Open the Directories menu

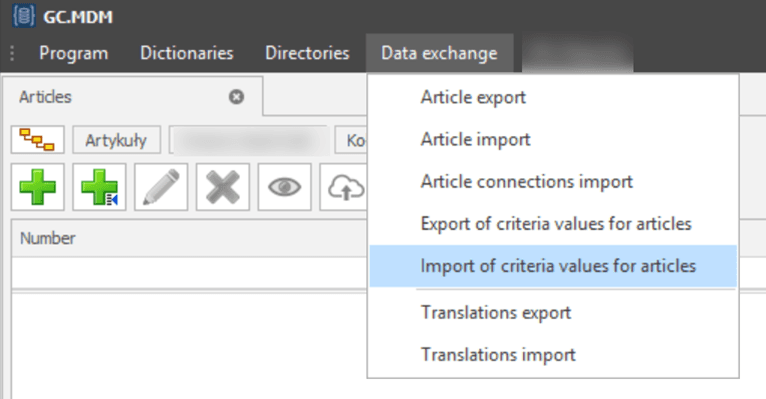tap(307, 53)
